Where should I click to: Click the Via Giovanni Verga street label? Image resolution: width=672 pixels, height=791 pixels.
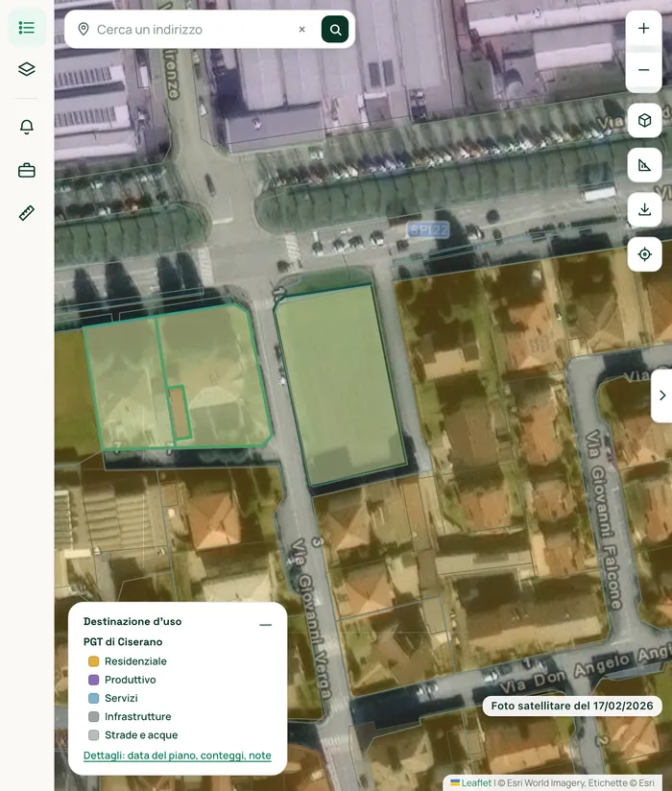(x=312, y=619)
